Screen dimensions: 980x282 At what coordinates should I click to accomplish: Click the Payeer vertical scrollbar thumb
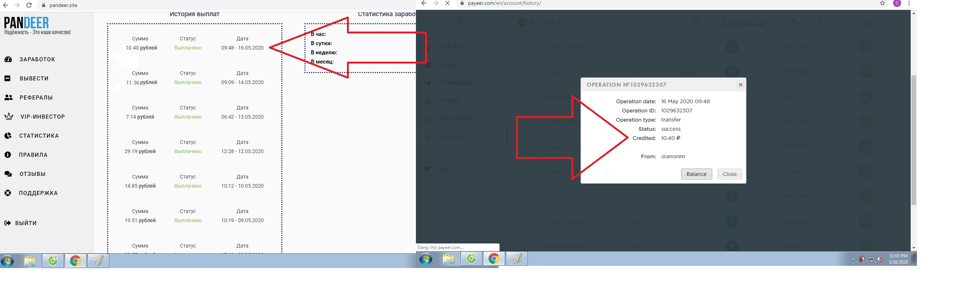(x=913, y=140)
